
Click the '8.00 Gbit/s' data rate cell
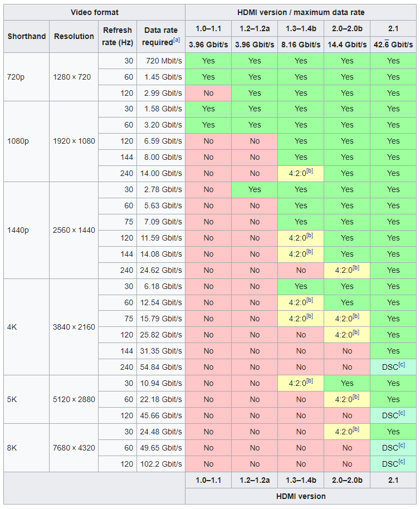161,158
